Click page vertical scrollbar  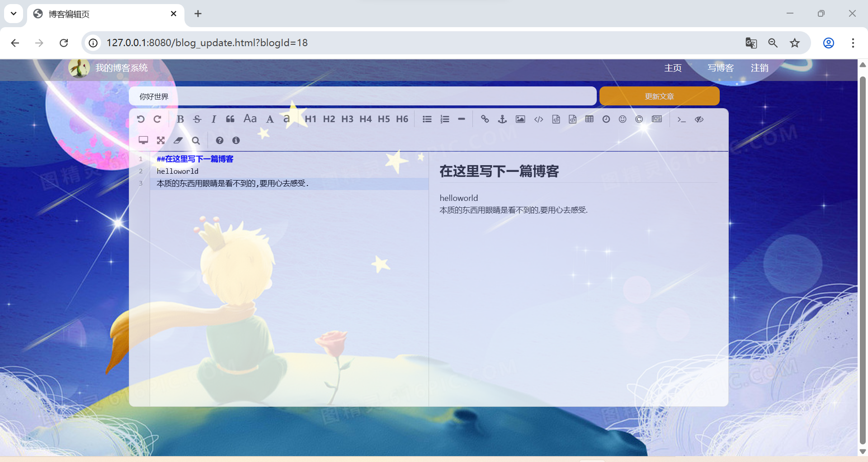[863, 260]
